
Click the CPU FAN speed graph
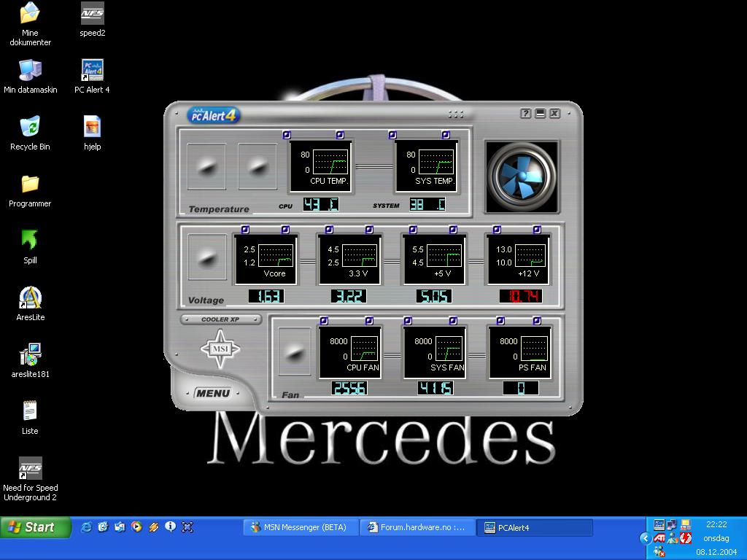(349, 353)
